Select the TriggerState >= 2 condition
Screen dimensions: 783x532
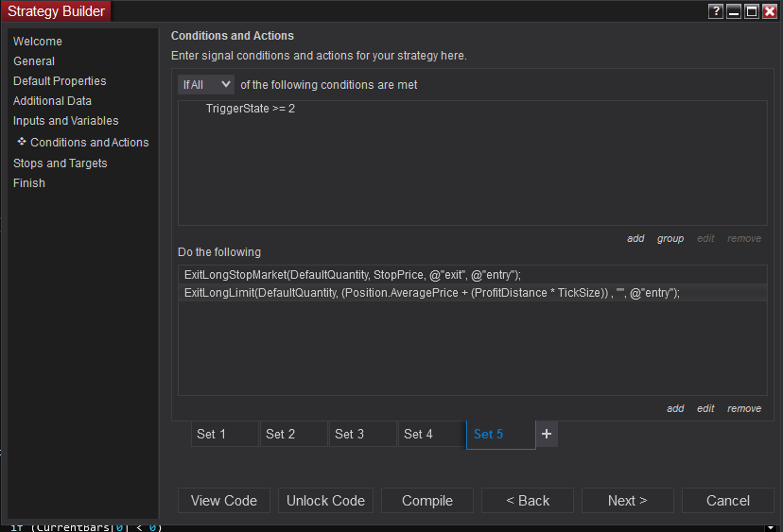(x=251, y=110)
